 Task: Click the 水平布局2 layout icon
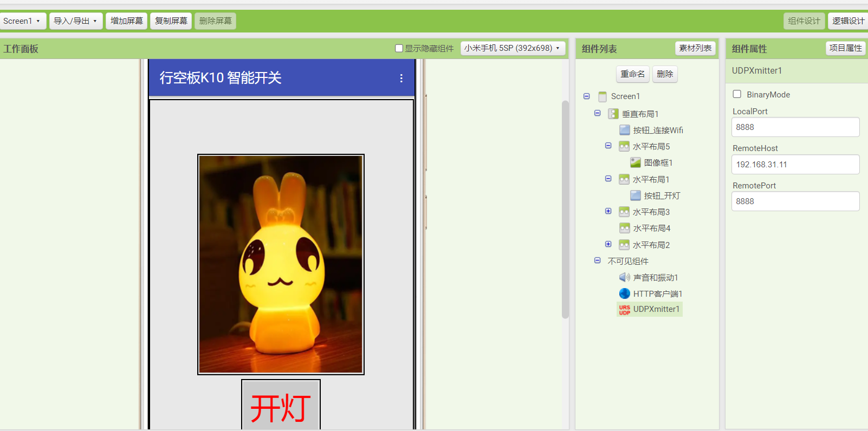point(624,245)
